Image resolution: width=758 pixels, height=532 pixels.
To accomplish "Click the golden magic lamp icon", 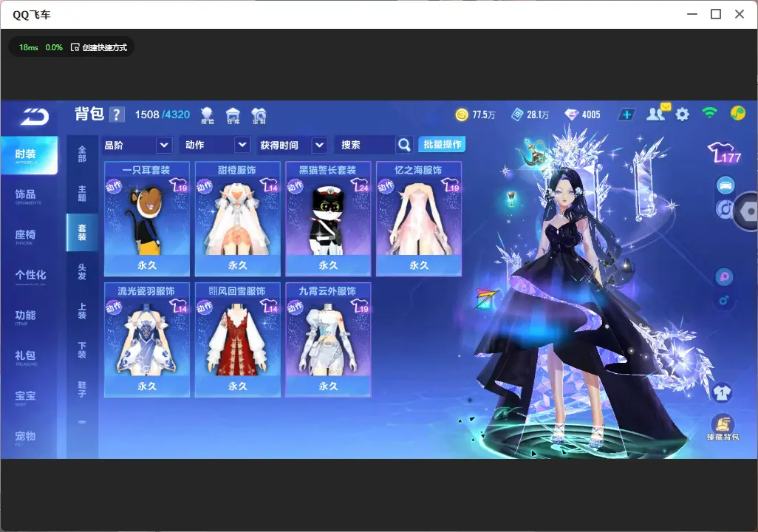I will point(532,152).
